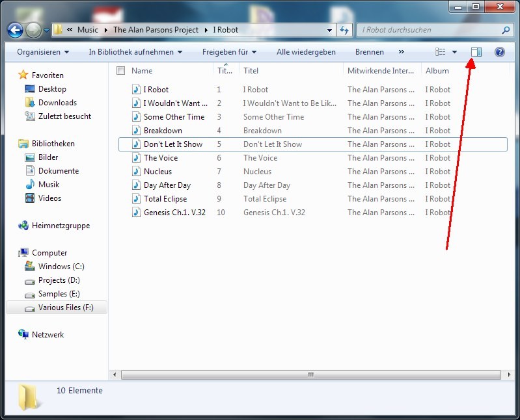Sort by the Titel column header
The height and width of the screenshot is (420, 520).
tap(251, 71)
